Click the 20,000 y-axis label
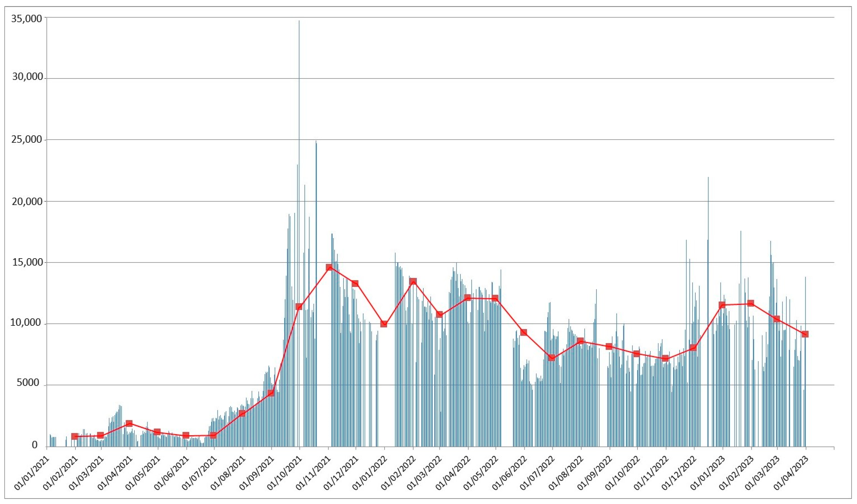 [x=28, y=201]
